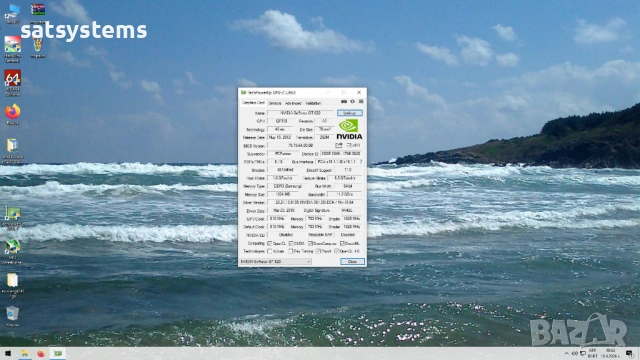
Task: Click the Driver Version field
Action: coord(315,202)
